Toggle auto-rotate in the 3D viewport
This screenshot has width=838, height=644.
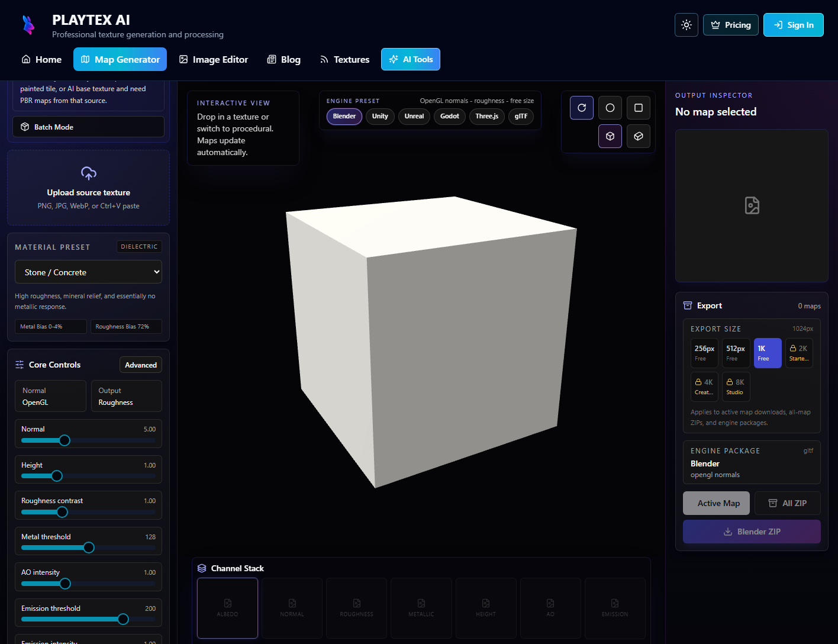[x=582, y=108]
